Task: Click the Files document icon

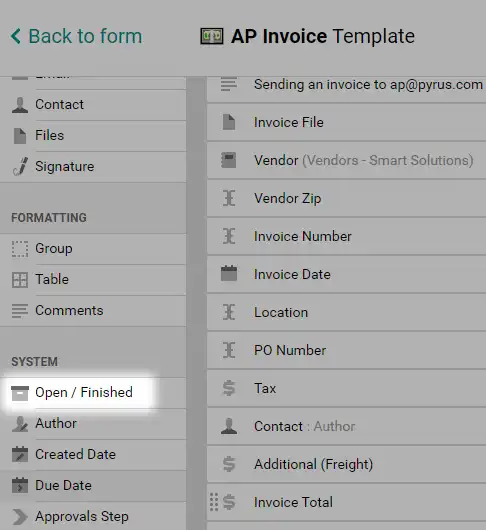Action: click(x=20, y=136)
